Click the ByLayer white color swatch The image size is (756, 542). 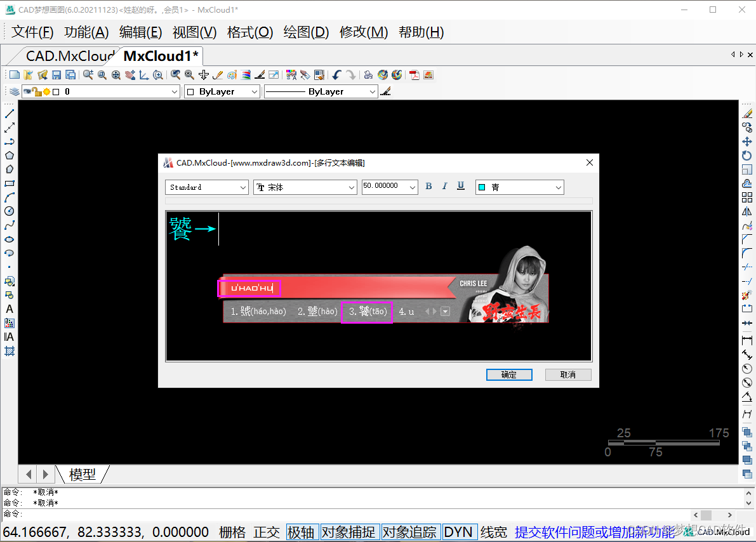pos(191,92)
